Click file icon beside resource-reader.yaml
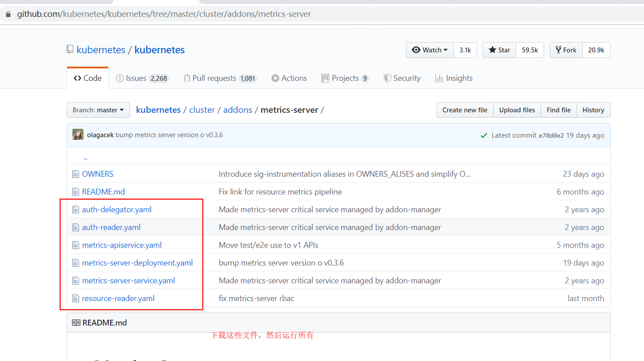This screenshot has height=361, width=644. 76,298
